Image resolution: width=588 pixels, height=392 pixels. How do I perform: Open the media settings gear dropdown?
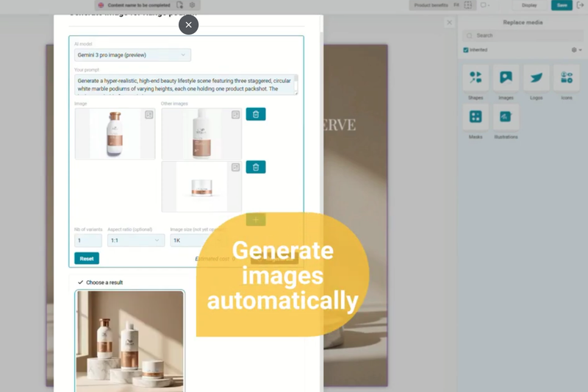click(x=576, y=50)
